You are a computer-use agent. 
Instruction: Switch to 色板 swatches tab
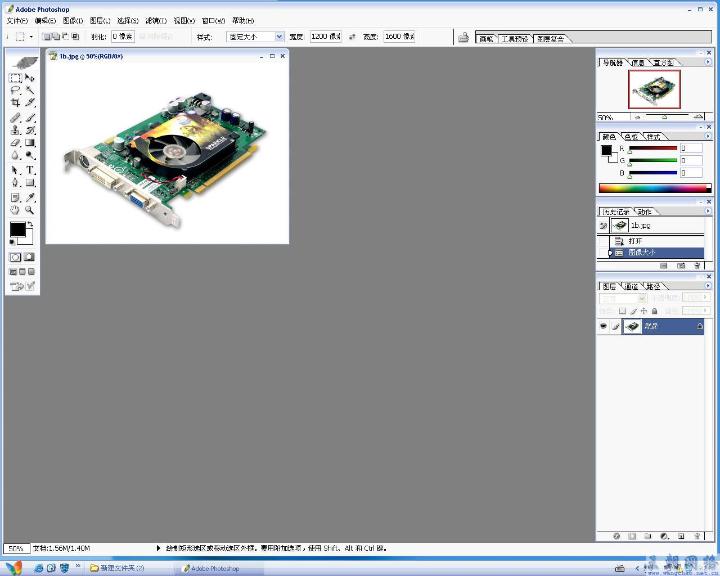coord(631,136)
